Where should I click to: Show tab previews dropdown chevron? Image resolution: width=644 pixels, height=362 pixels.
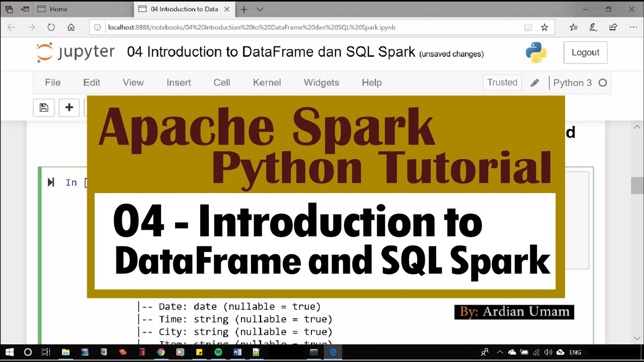(260, 9)
